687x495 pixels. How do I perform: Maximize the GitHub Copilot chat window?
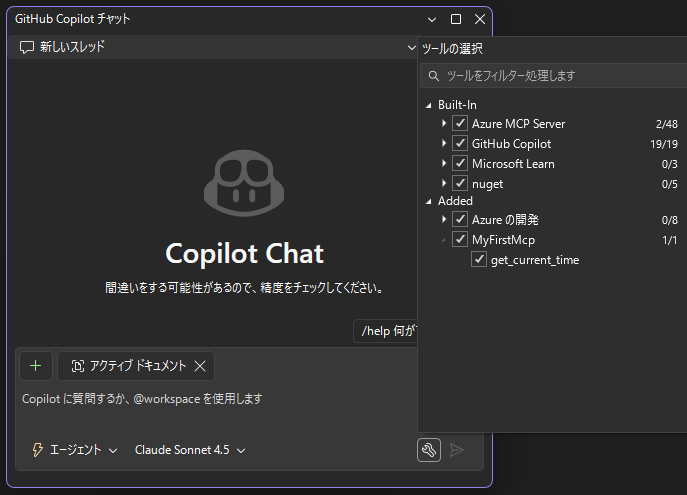coord(456,19)
